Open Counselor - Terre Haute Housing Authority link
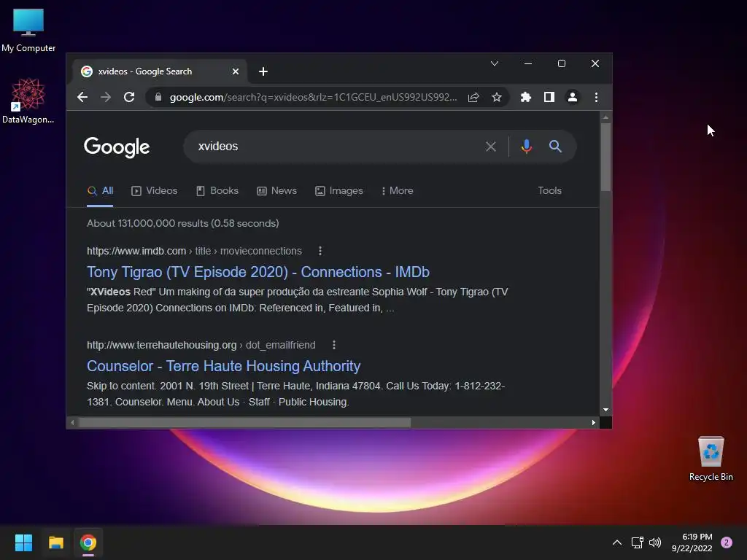This screenshot has width=747, height=560. (x=223, y=366)
